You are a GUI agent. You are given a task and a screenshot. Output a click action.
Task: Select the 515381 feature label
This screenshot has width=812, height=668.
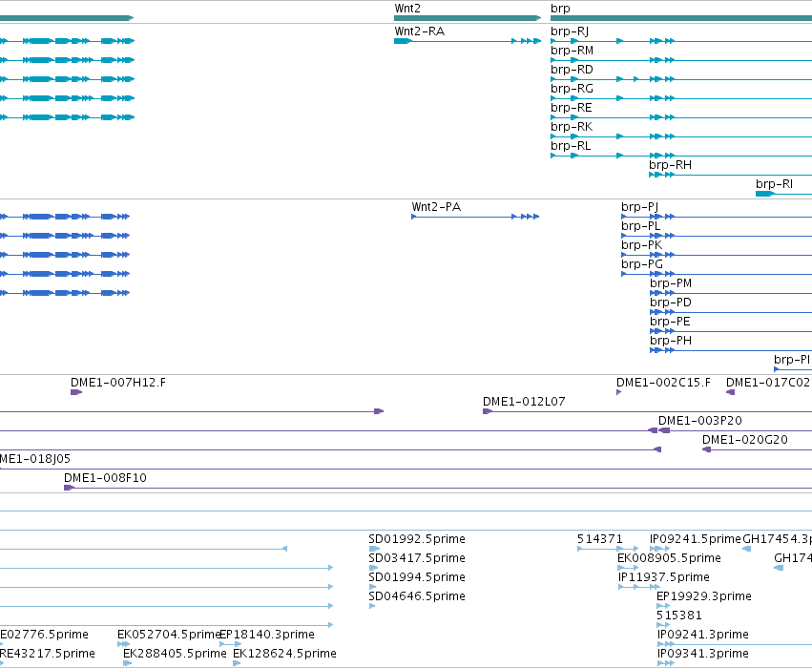pos(679,616)
